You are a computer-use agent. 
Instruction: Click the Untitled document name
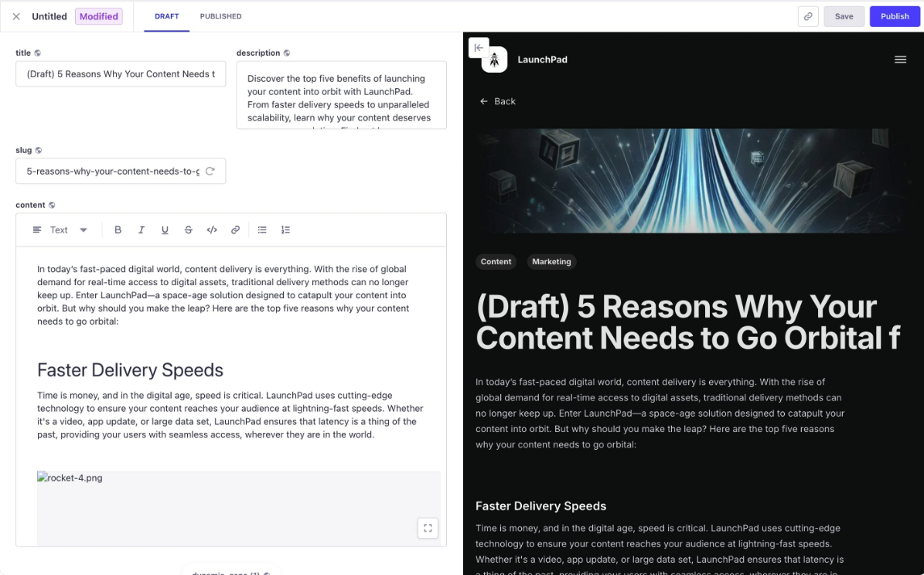(x=49, y=16)
